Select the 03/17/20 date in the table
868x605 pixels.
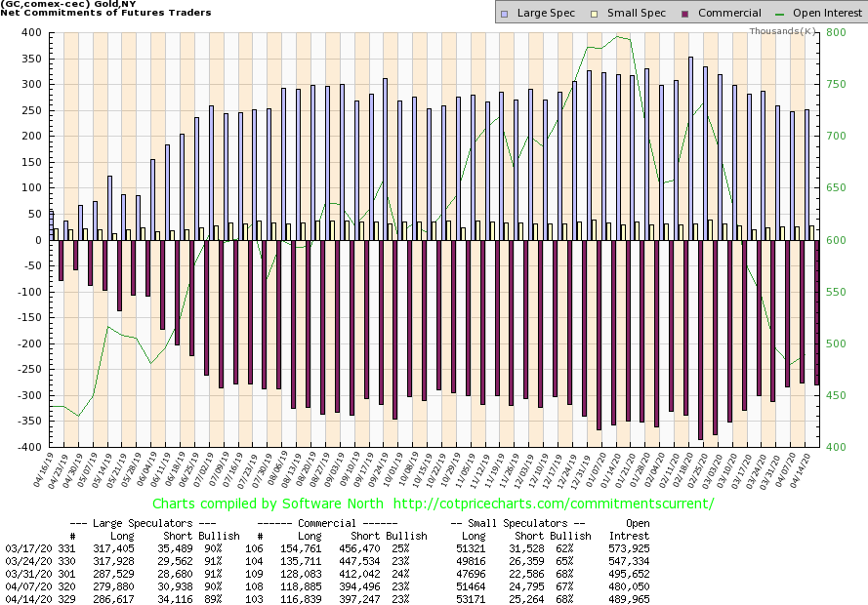pyautogui.click(x=24, y=548)
